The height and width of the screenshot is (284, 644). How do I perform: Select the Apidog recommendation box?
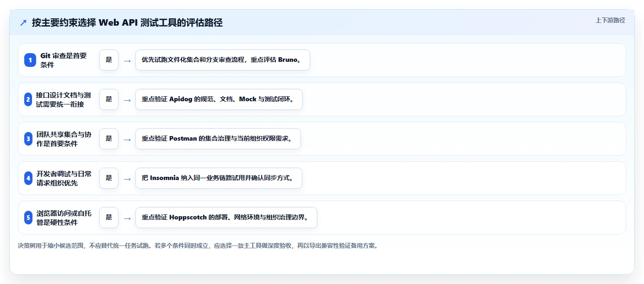pos(219,99)
